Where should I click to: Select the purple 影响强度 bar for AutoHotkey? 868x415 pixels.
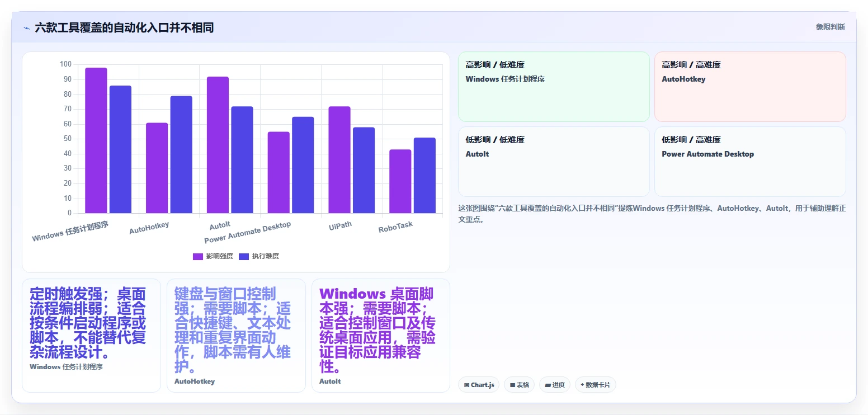(157, 168)
